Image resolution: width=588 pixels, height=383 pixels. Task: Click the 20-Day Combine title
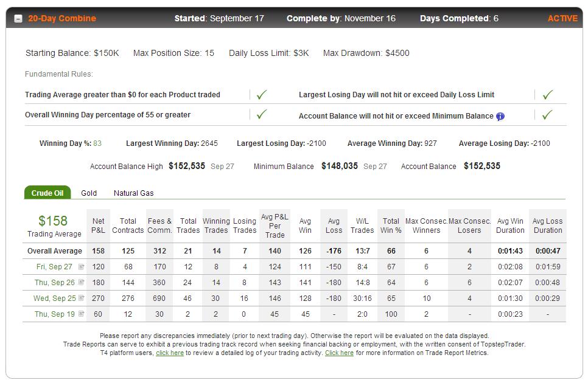(62, 18)
